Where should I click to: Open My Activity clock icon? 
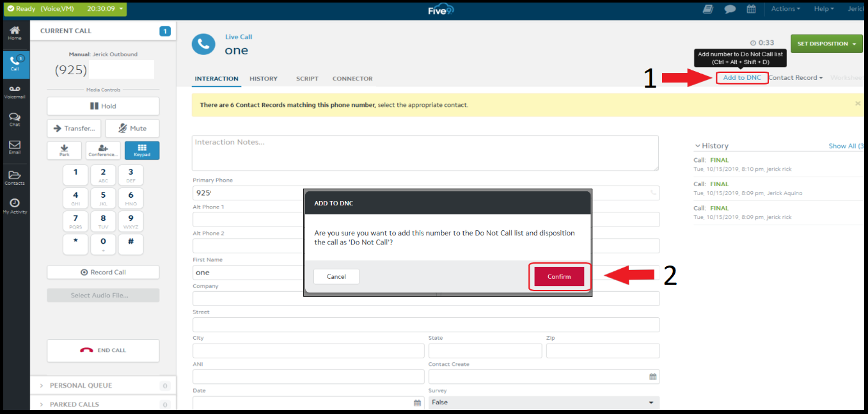point(14,205)
